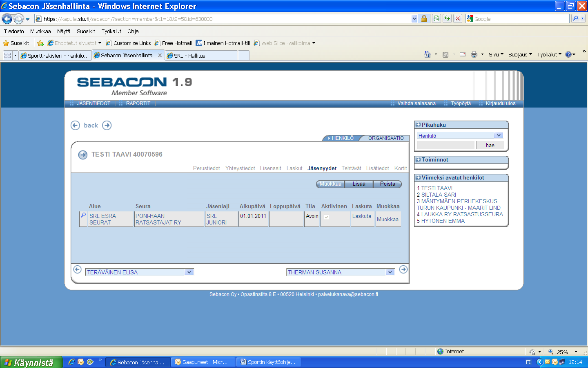Viewport: 588px width, 368px height.
Task: Open the TERÄVÄINEN ELISA dropdown
Action: [x=189, y=272]
